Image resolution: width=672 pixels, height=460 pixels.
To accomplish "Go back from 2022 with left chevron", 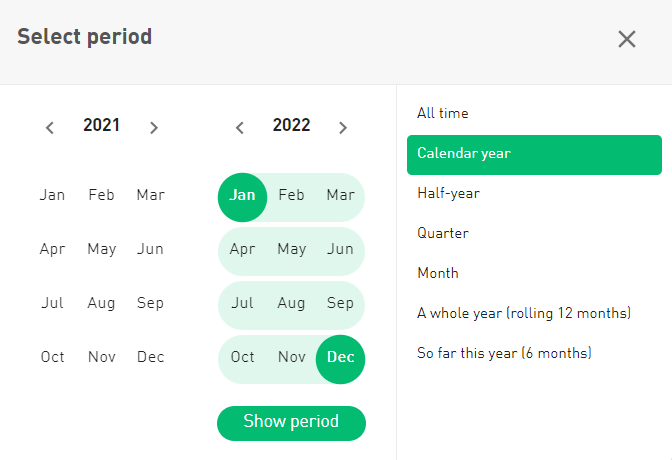I will pos(240,127).
